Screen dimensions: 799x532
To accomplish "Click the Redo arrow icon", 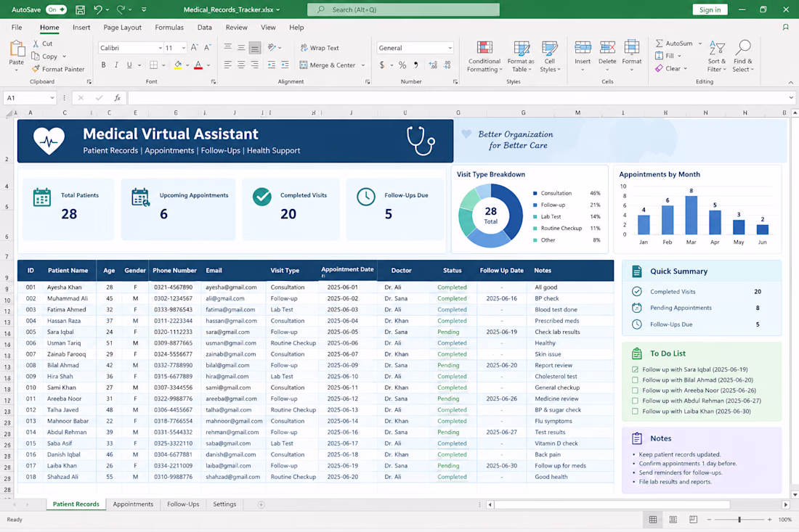I will click(x=121, y=9).
